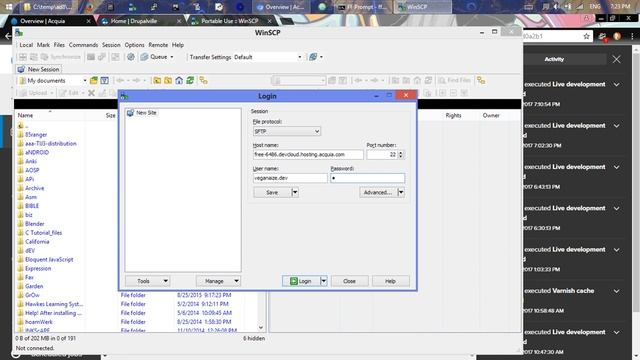Open the Save button dropdown arrow
This screenshot has width=640, height=360.
click(295, 192)
